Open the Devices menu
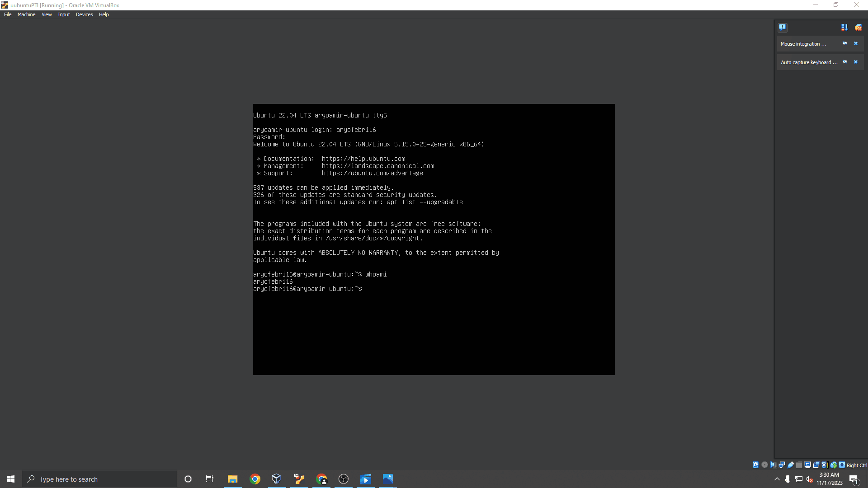The height and width of the screenshot is (488, 868). [x=84, y=14]
